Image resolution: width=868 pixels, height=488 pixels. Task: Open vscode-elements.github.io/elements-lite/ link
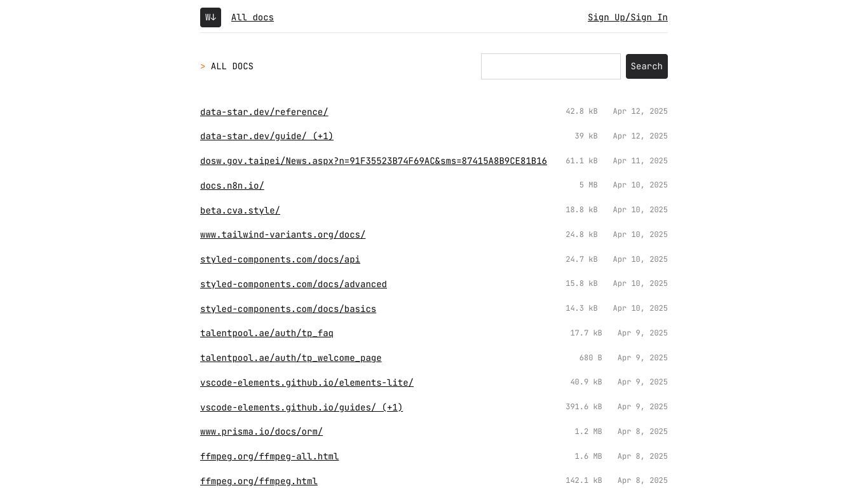pyautogui.click(x=307, y=383)
